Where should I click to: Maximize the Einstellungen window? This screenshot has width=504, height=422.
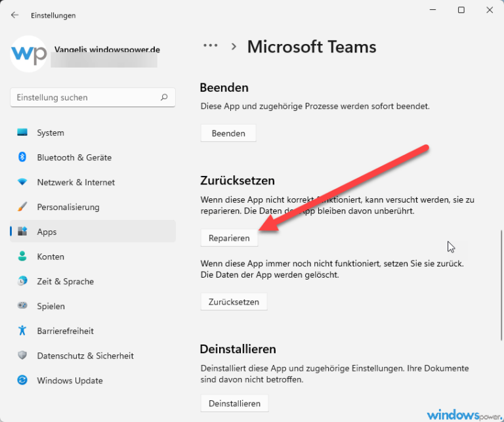point(461,10)
